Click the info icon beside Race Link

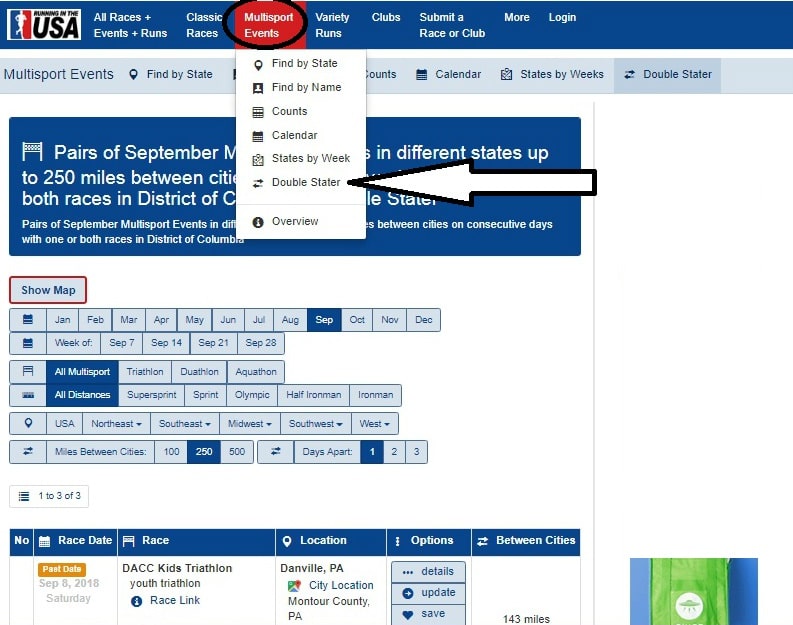pyautogui.click(x=137, y=601)
